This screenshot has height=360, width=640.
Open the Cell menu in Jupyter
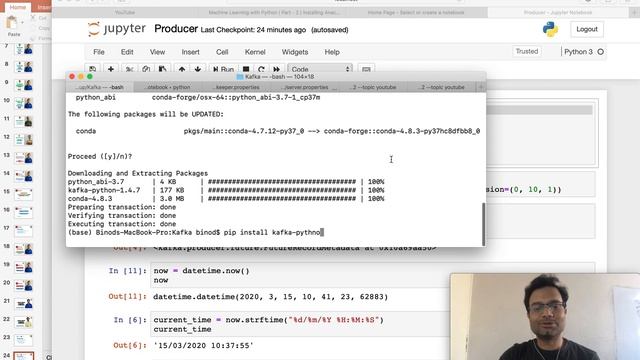[x=222, y=52]
